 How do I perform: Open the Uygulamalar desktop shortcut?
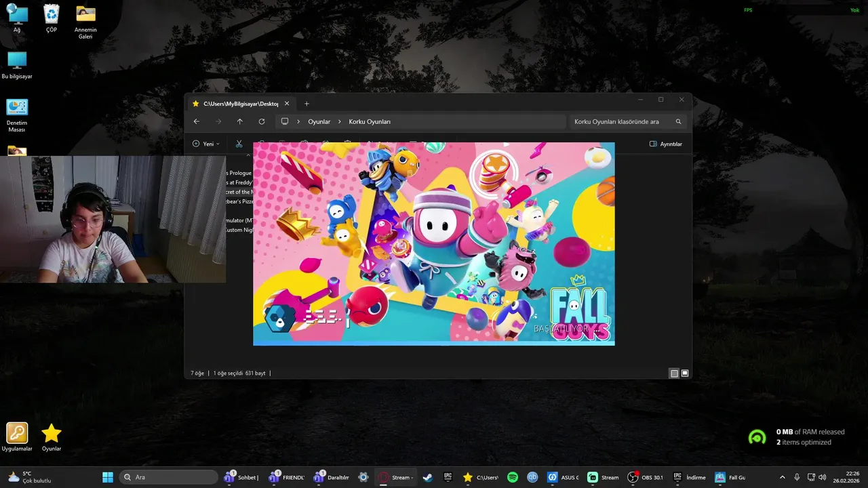[x=17, y=437]
